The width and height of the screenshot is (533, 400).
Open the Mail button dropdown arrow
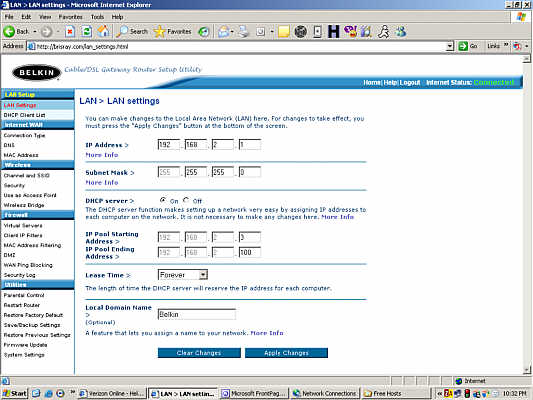tap(232, 32)
